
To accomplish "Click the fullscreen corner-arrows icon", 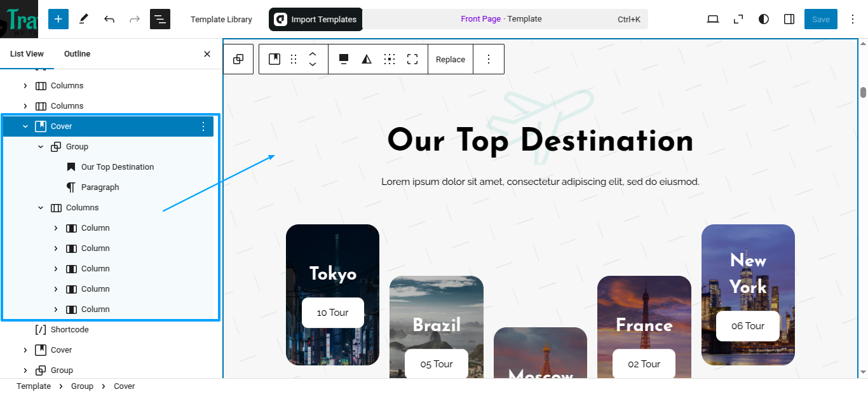I will coord(738,19).
